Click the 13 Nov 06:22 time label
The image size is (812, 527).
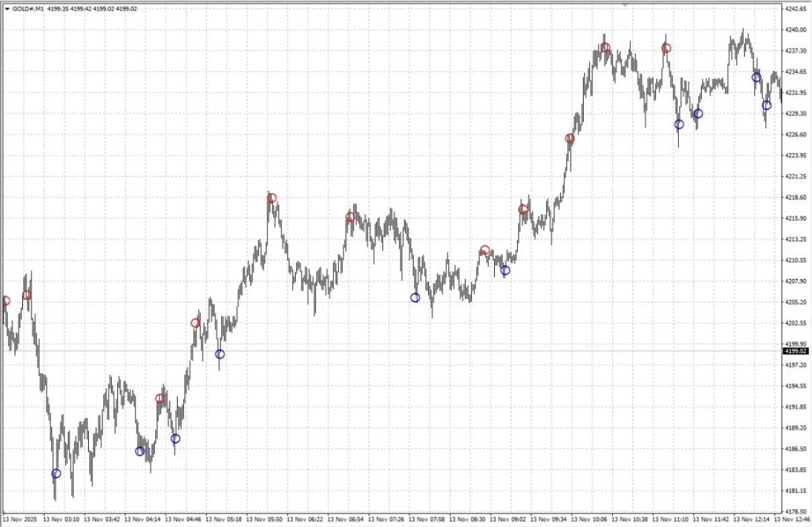tap(305, 520)
